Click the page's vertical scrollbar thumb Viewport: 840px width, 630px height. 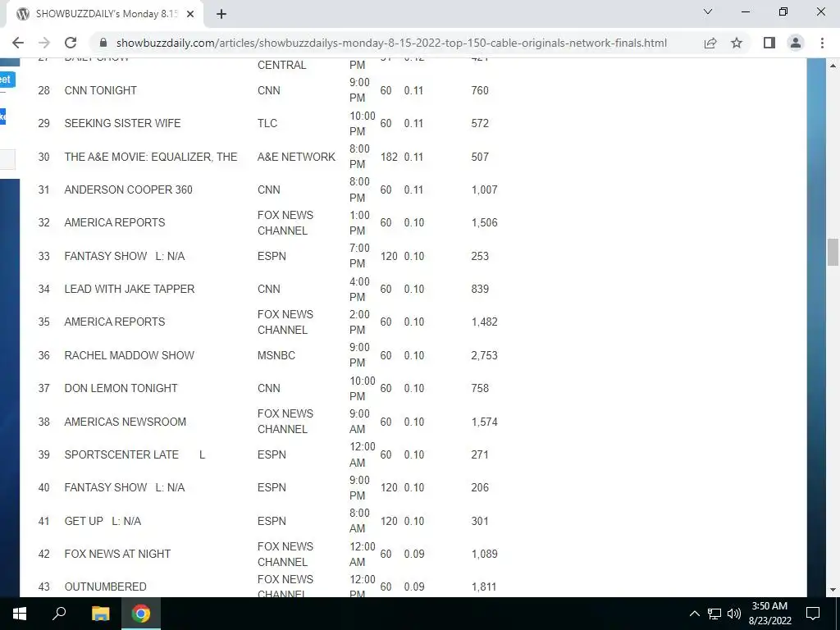click(833, 252)
